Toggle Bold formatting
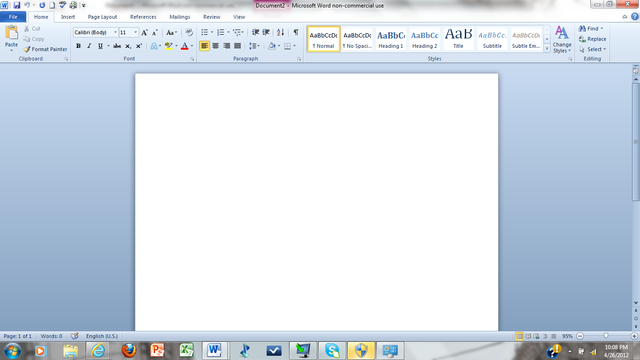This screenshot has height=360, width=640. (78, 46)
